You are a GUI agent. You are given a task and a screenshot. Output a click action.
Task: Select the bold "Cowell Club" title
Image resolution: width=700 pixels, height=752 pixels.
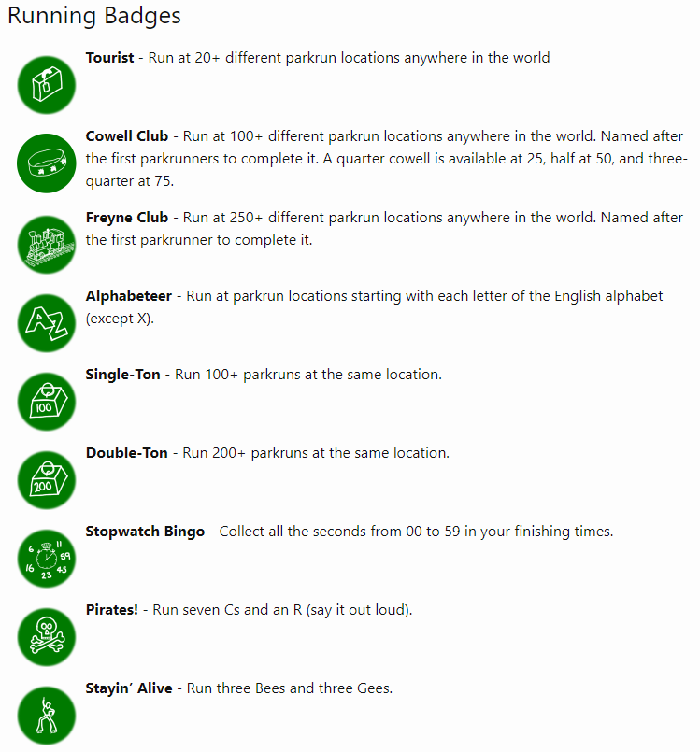(126, 136)
